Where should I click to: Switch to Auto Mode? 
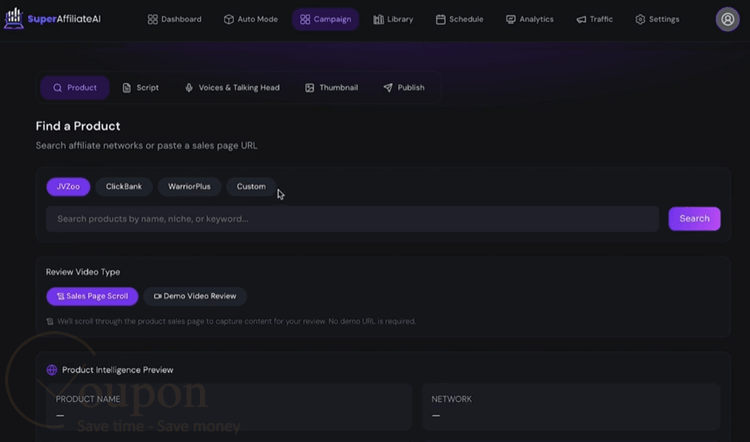point(251,20)
